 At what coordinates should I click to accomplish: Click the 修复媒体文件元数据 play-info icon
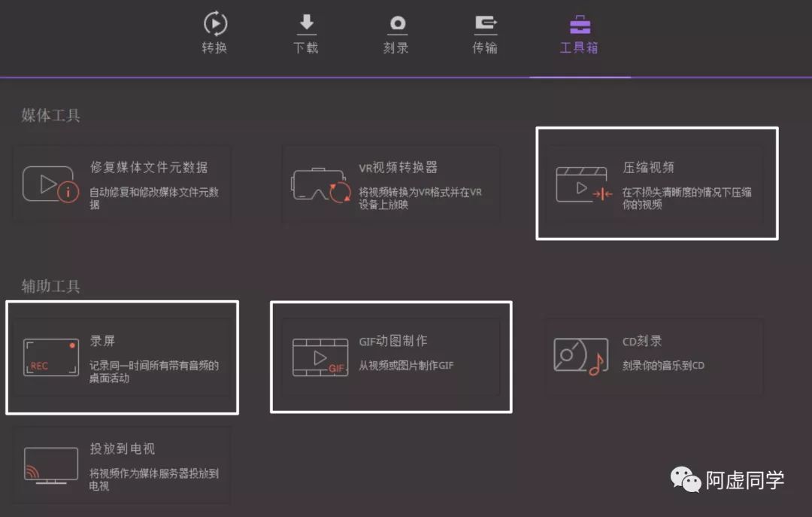click(x=50, y=183)
